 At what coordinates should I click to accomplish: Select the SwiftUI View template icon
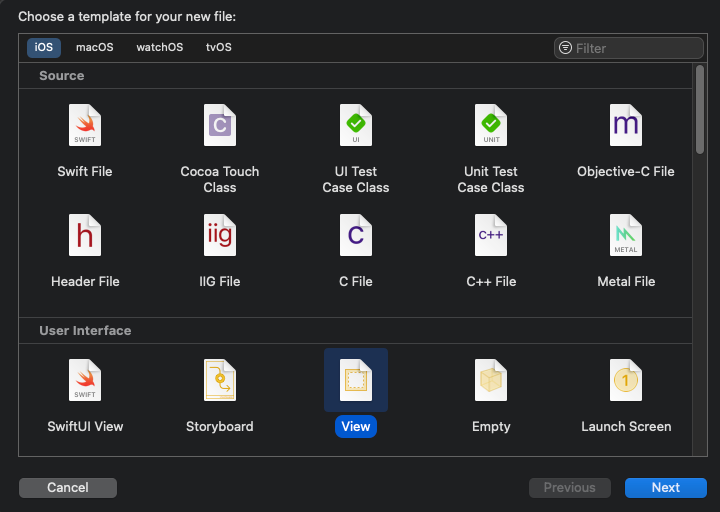click(85, 380)
